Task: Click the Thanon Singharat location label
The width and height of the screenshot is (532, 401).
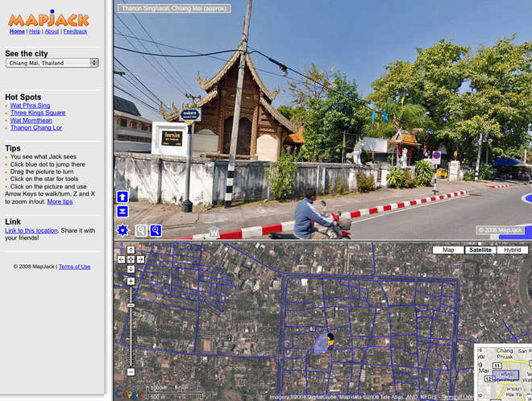Action: (x=174, y=9)
